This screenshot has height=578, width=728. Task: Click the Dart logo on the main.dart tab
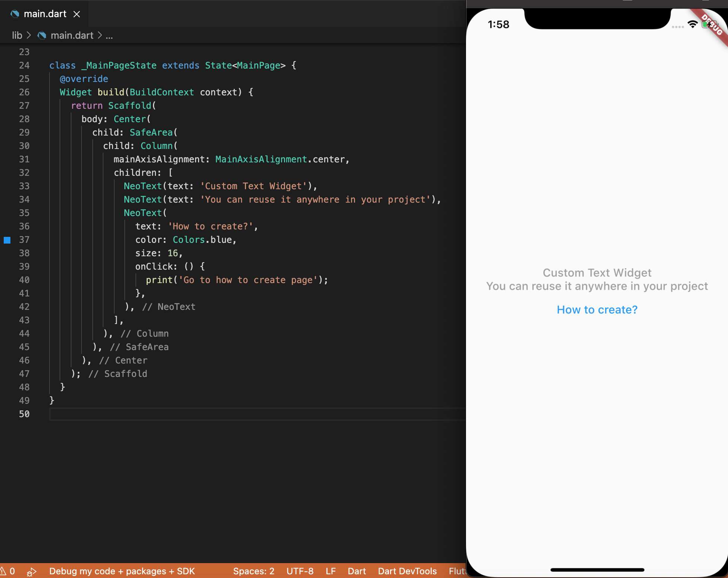15,14
